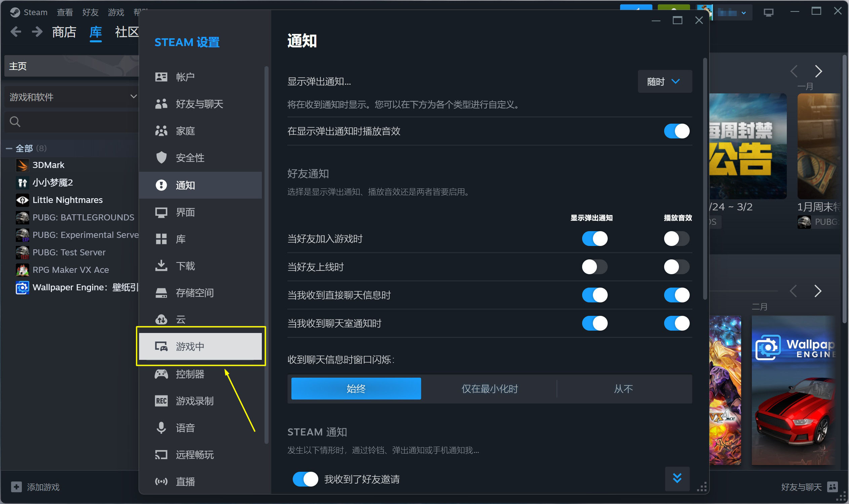Screen dimensions: 849x504
Task: Toggle popup notification for 当好友上线时
Action: click(595, 266)
